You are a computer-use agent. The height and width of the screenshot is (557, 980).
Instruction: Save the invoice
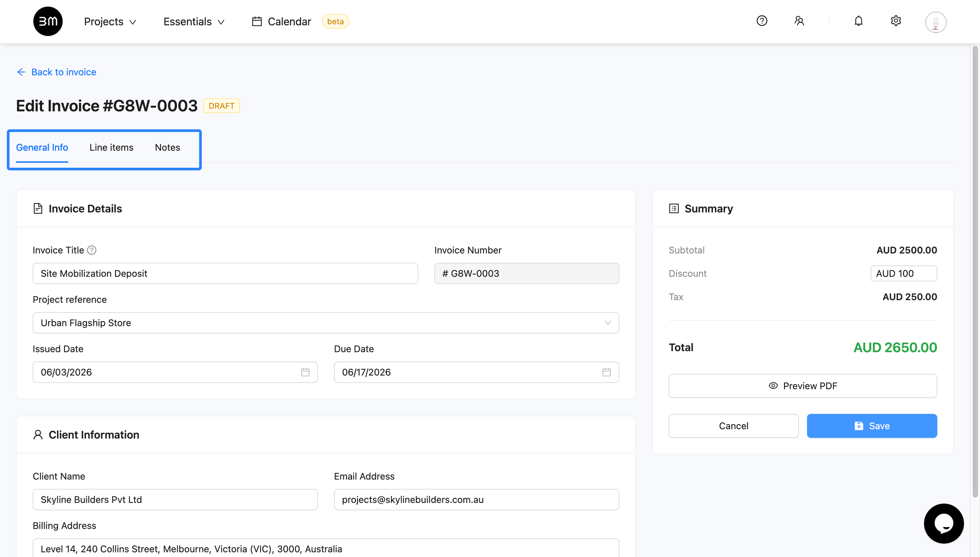point(872,426)
